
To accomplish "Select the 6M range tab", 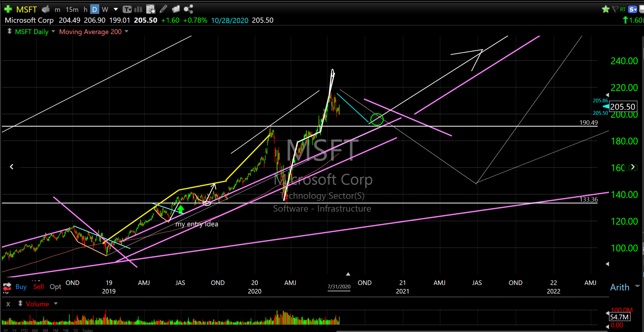I will pyautogui.click(x=35, y=330).
